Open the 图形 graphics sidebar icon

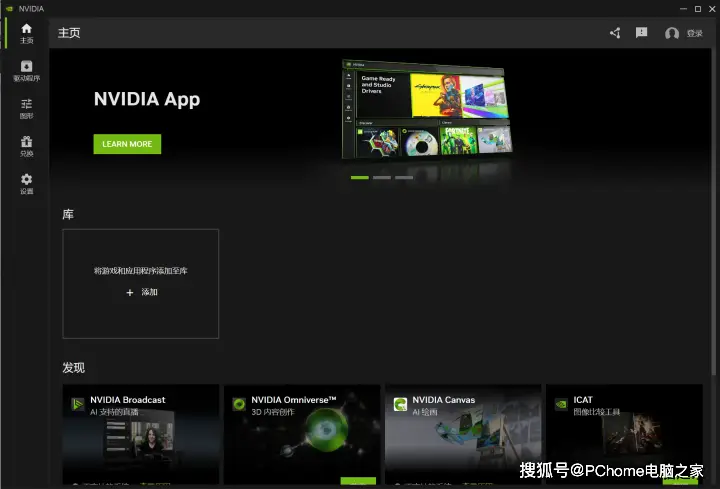click(27, 109)
